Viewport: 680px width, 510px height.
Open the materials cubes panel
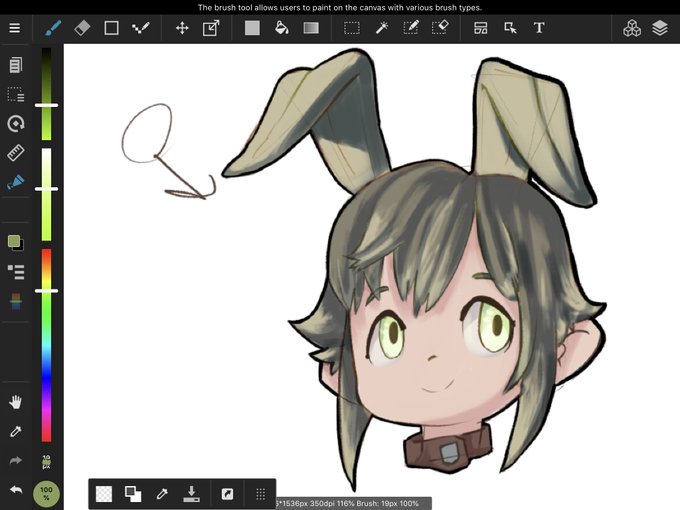(x=632, y=28)
